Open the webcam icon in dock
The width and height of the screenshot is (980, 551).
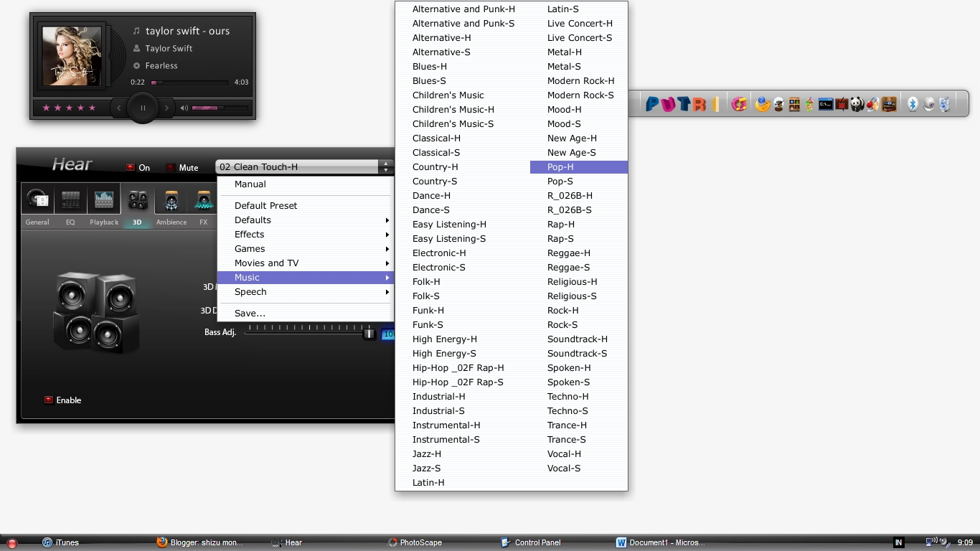(929, 105)
